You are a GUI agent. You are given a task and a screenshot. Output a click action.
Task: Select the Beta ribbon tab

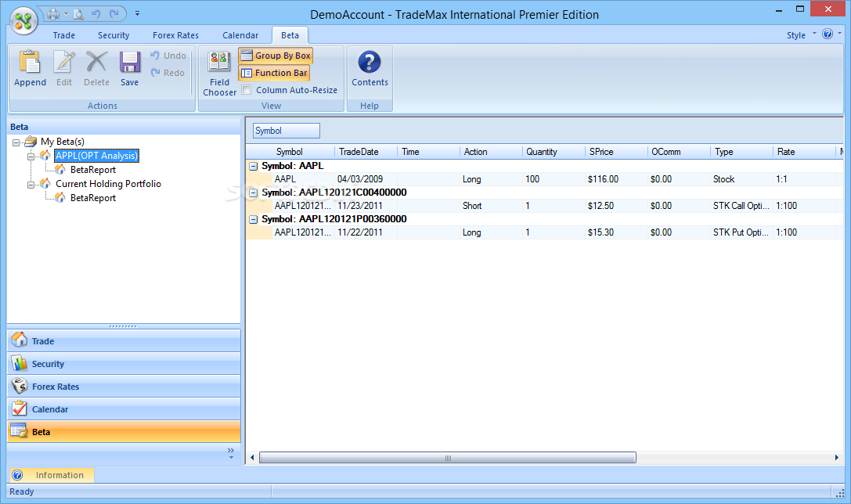[x=290, y=35]
